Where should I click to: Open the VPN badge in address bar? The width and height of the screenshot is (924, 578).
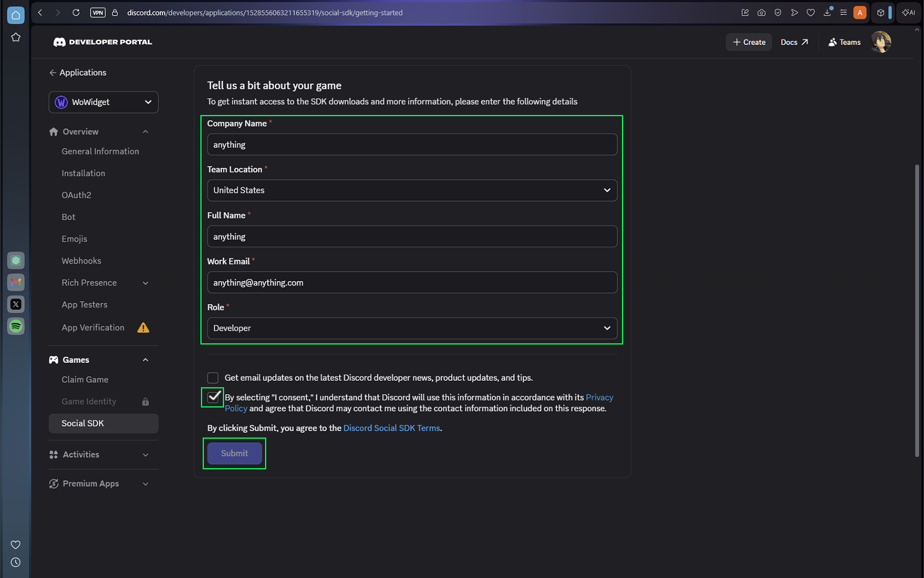[x=98, y=12]
